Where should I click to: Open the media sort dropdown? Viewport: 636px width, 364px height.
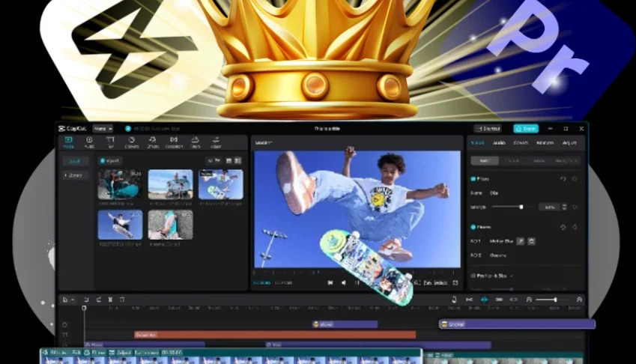[214, 161]
